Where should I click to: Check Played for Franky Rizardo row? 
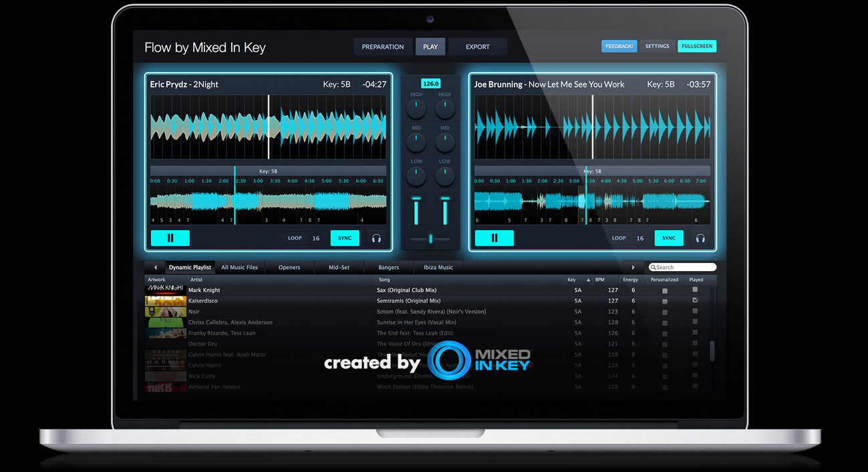[695, 332]
